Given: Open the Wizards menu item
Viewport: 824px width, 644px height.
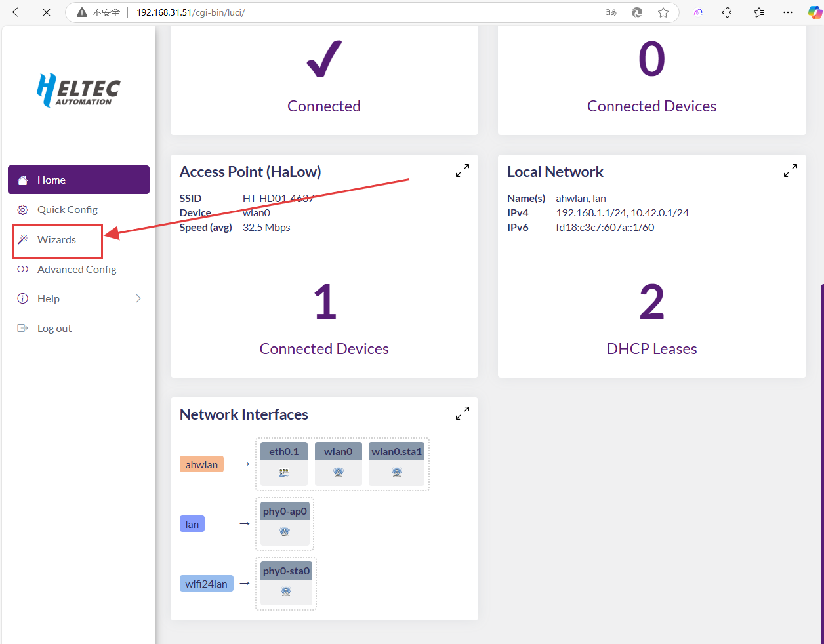Looking at the screenshot, I should pos(56,240).
